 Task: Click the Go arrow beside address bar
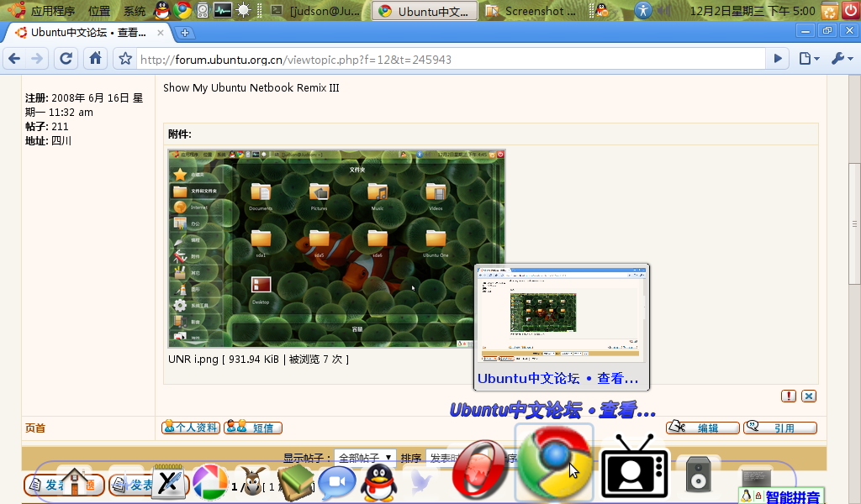(x=778, y=59)
